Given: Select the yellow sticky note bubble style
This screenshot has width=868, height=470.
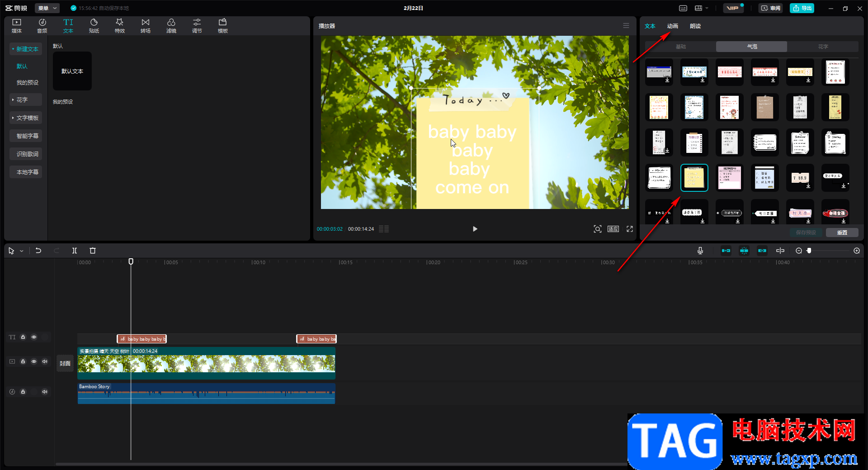Looking at the screenshot, I should pyautogui.click(x=694, y=178).
